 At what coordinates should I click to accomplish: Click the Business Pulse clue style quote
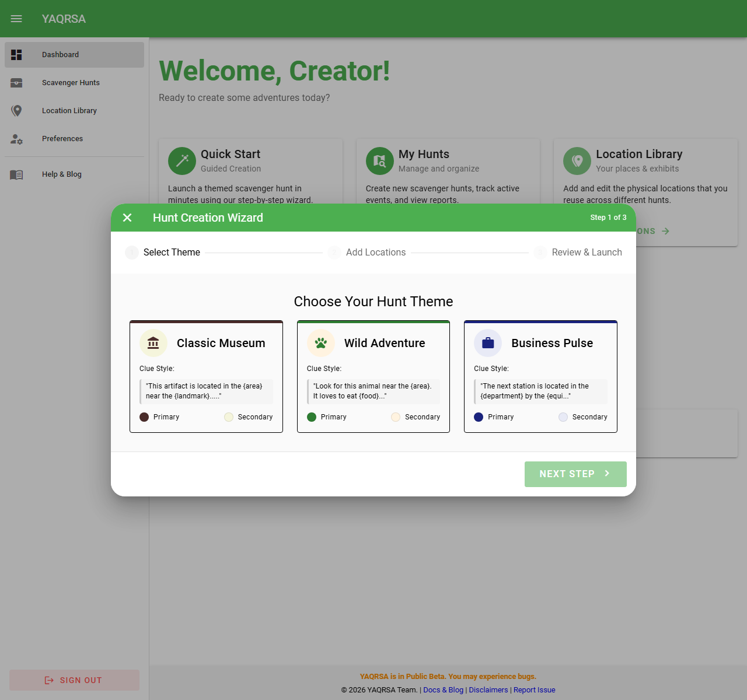540,391
